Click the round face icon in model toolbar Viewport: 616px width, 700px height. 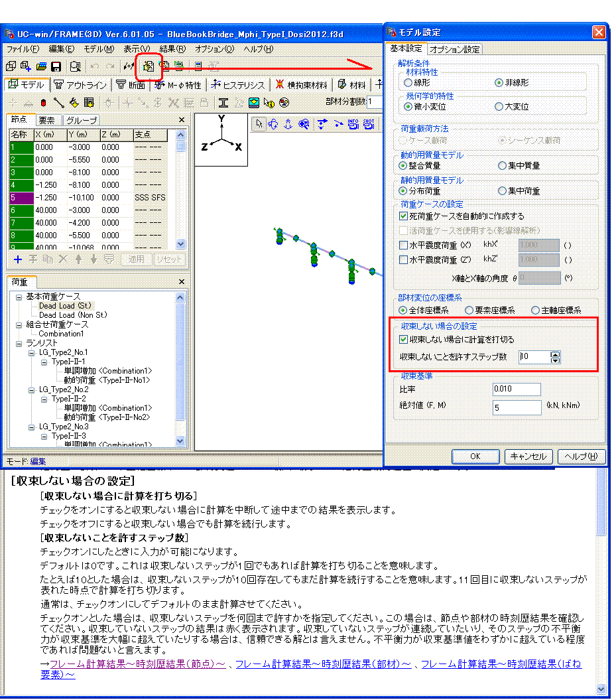(284, 103)
